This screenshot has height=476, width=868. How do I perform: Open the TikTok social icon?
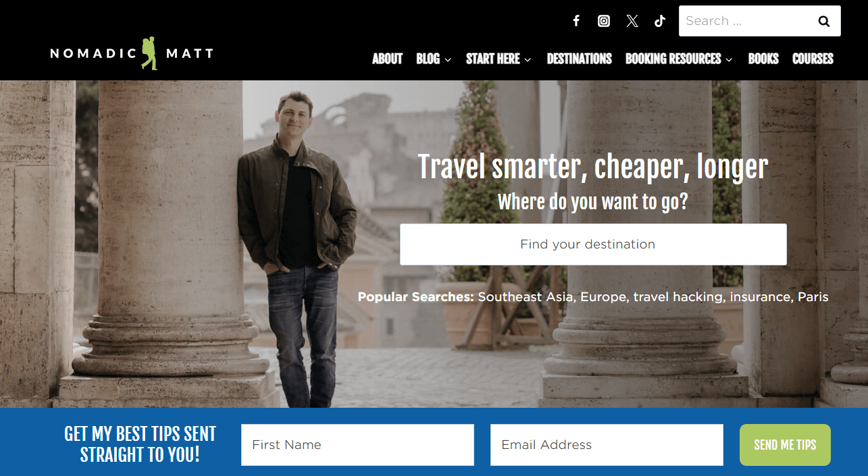(x=660, y=21)
